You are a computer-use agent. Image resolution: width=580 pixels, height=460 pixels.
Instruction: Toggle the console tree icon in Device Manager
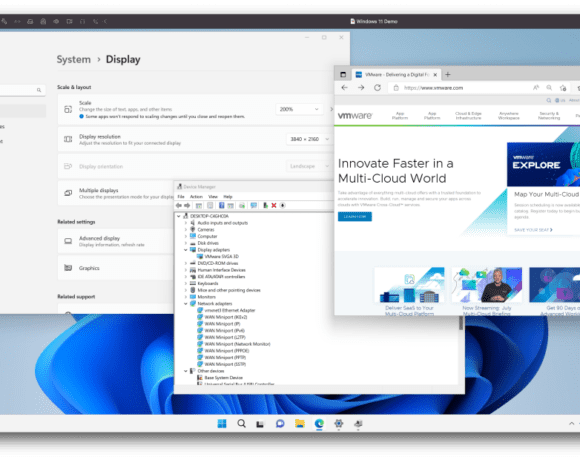(199, 206)
